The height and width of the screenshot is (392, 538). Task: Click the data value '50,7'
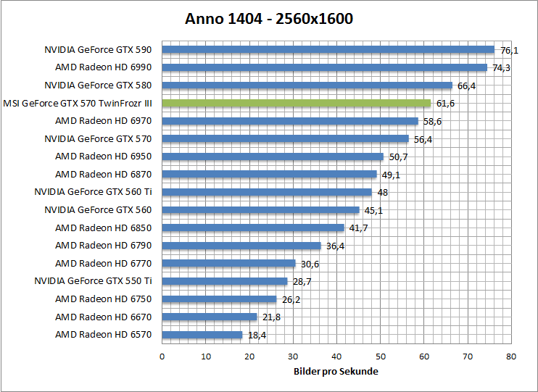click(398, 157)
